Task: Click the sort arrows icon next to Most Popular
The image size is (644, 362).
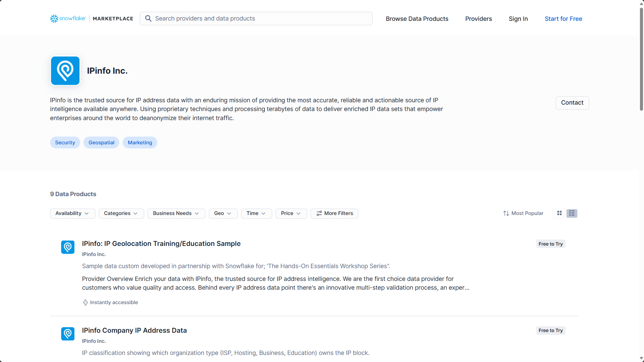Action: click(506, 213)
